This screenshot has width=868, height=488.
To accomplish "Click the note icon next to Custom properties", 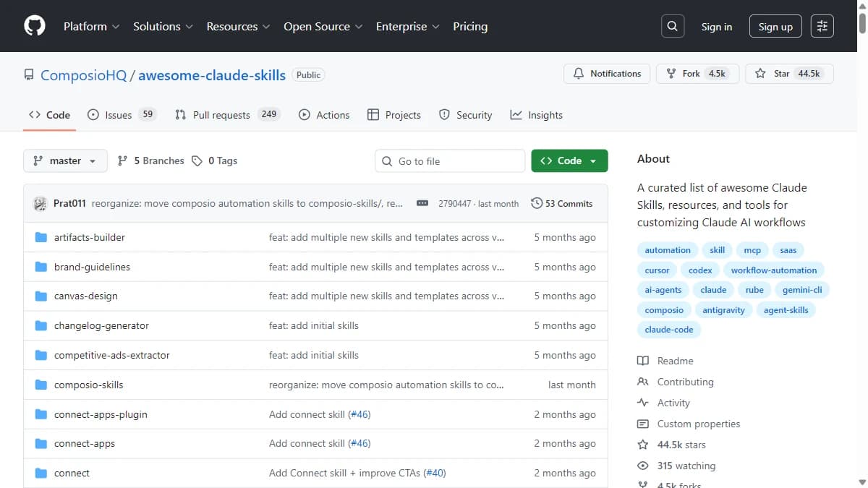I will point(643,424).
